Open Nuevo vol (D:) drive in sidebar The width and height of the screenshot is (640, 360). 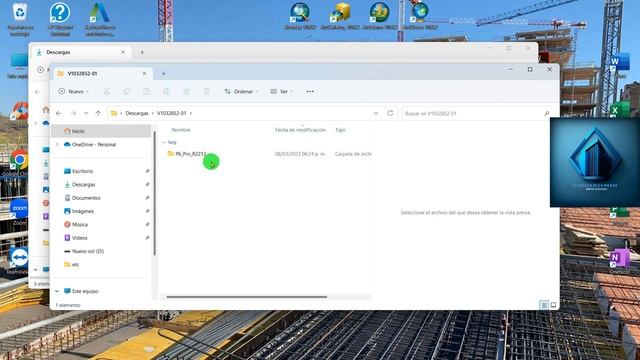(88, 251)
